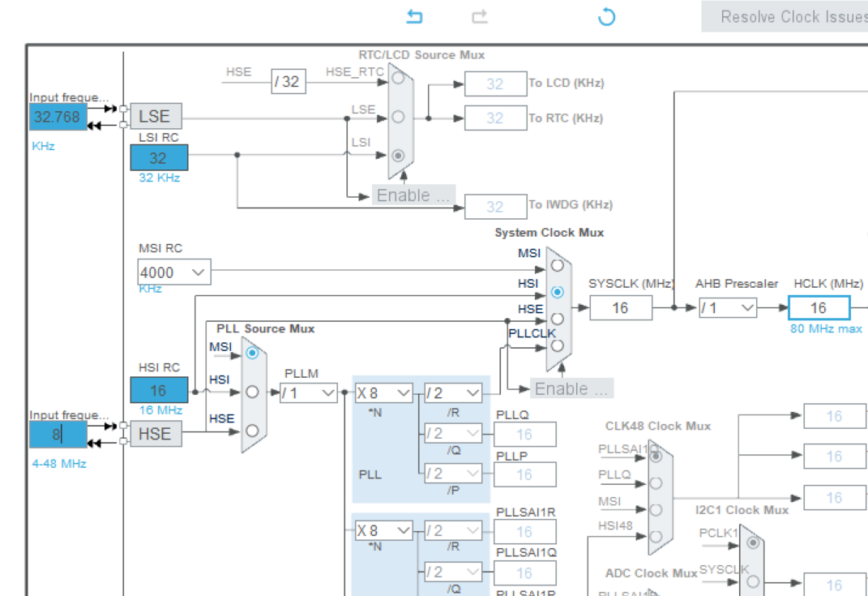Select HSE_RTC in RTC/LCD Source Mux
The height and width of the screenshot is (596, 868).
tap(397, 77)
